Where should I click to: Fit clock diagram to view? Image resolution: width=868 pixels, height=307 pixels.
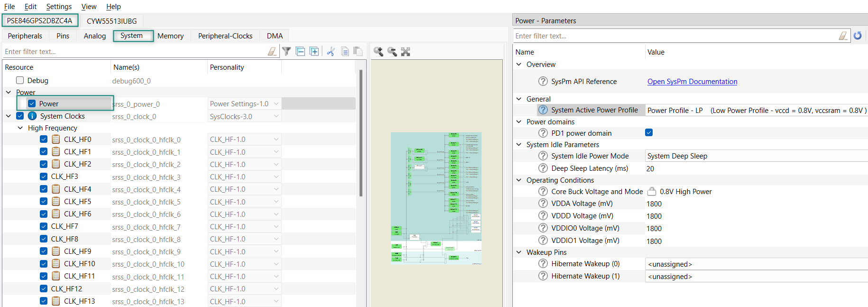tap(406, 52)
